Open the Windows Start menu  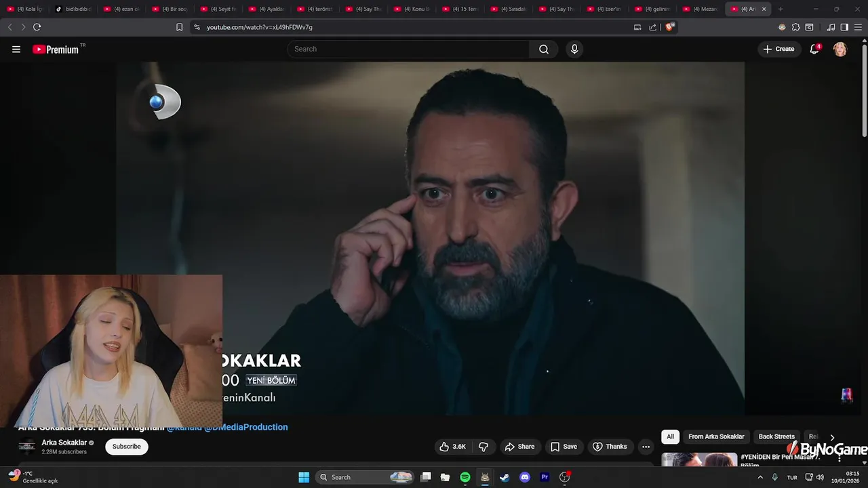pos(304,477)
